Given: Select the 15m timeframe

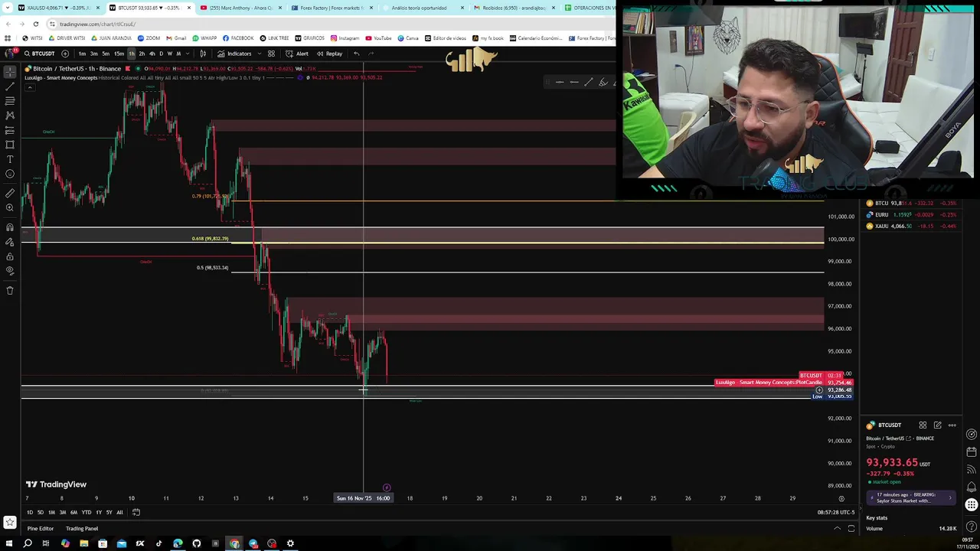Looking at the screenshot, I should 119,54.
